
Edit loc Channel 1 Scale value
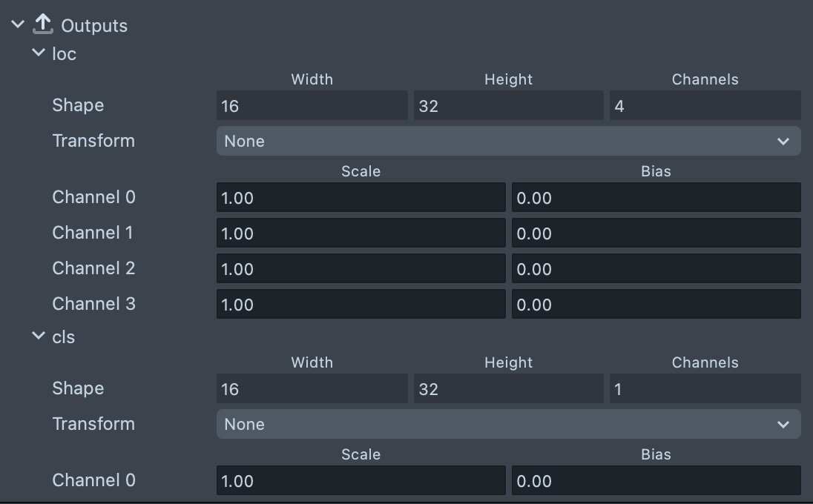[x=361, y=233]
